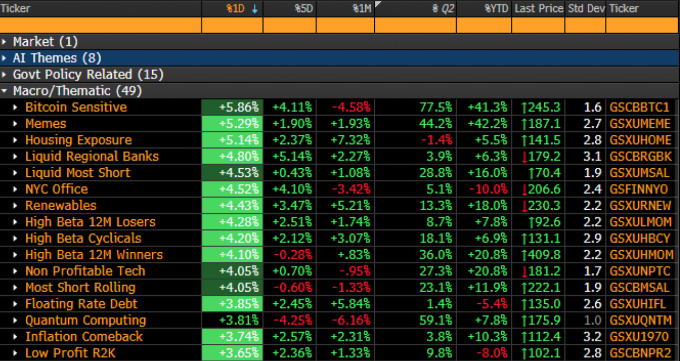680x361 pixels.
Task: Click the corner triangle marker near Q2 header
Action: tap(378, 4)
